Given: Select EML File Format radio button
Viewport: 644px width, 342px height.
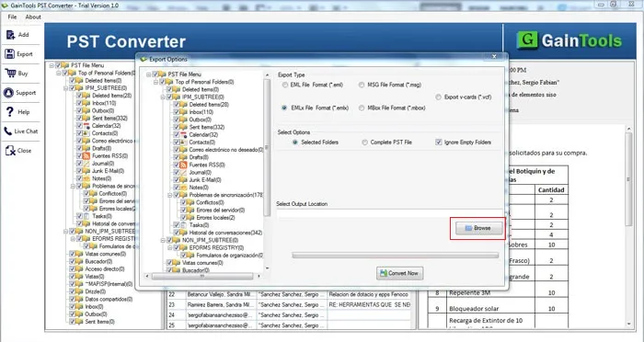Looking at the screenshot, I should [284, 85].
